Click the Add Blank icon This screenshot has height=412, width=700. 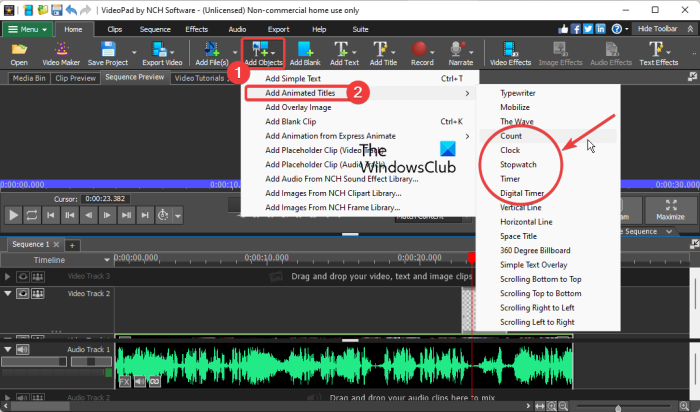click(304, 51)
